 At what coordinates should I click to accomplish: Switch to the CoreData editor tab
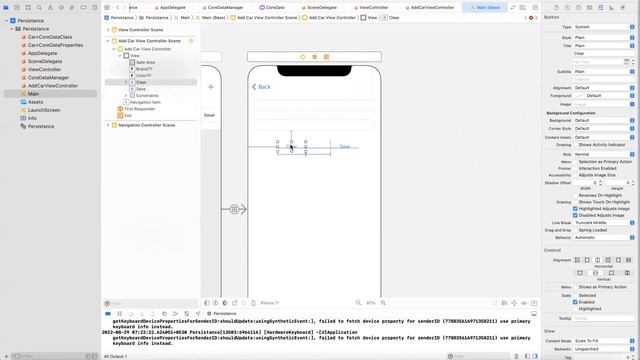(272, 7)
